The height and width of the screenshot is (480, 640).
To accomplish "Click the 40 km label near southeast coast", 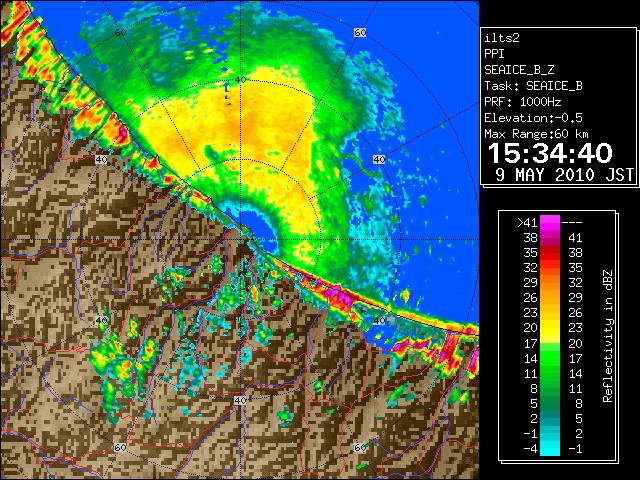I will click(x=379, y=320).
